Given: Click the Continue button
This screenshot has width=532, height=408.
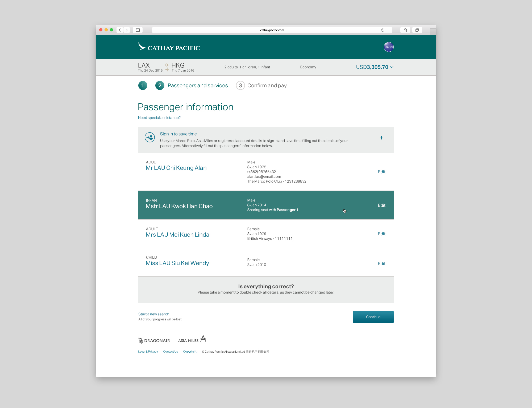Looking at the screenshot, I should coord(373,317).
